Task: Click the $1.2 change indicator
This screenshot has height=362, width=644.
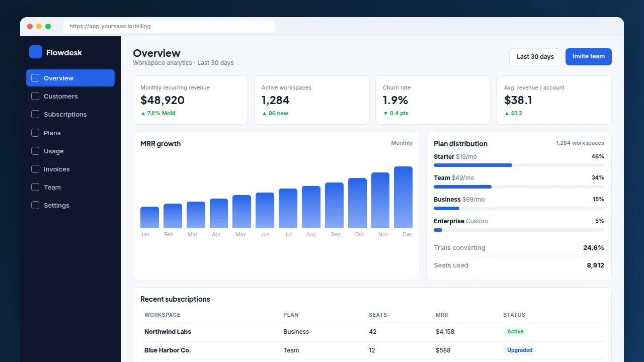Action: click(513, 113)
